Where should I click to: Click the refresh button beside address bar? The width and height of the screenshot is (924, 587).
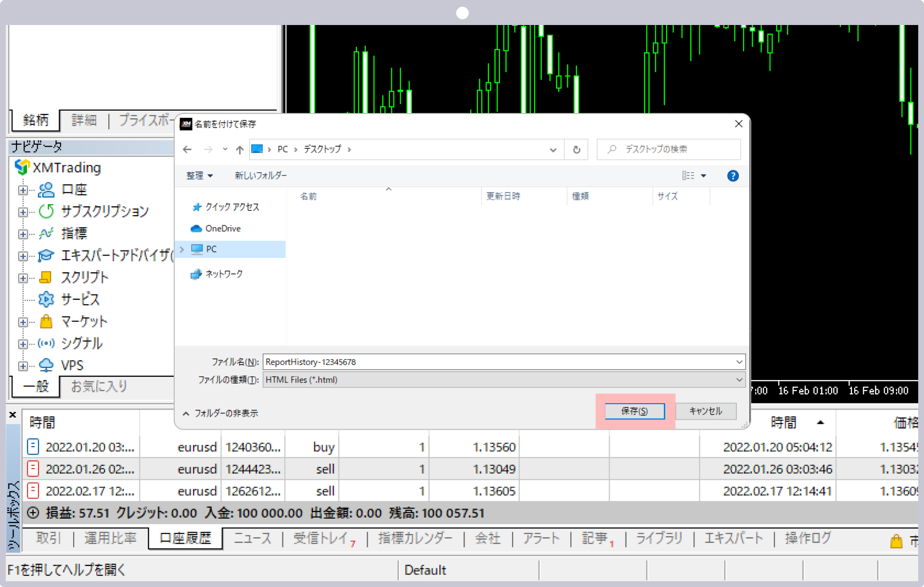click(x=577, y=149)
